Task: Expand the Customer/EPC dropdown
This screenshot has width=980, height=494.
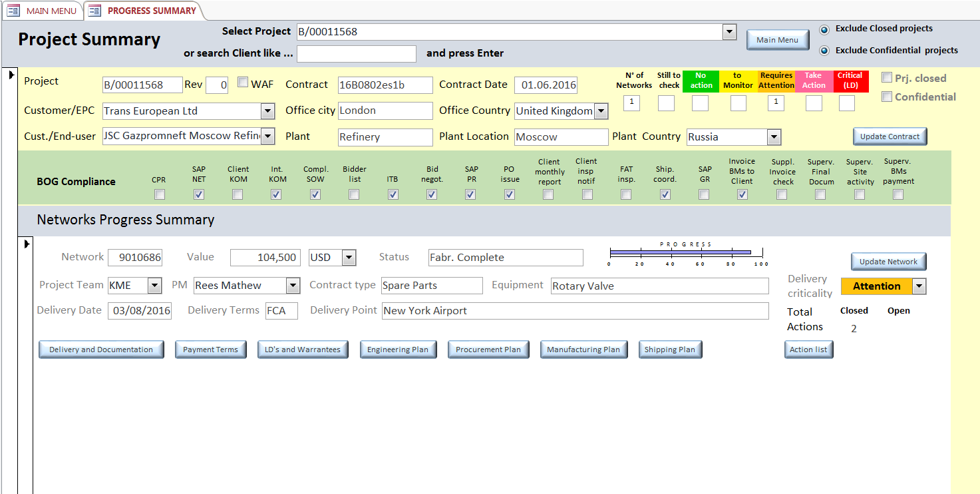Action: (268, 111)
